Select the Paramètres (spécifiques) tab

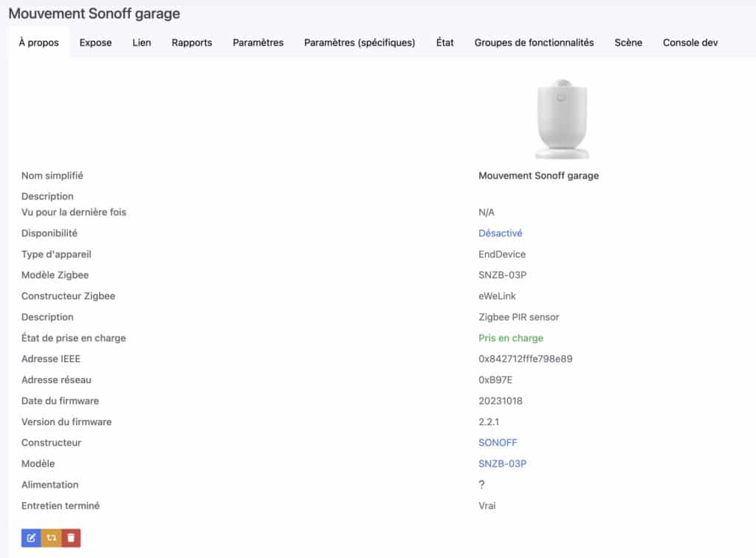(360, 43)
